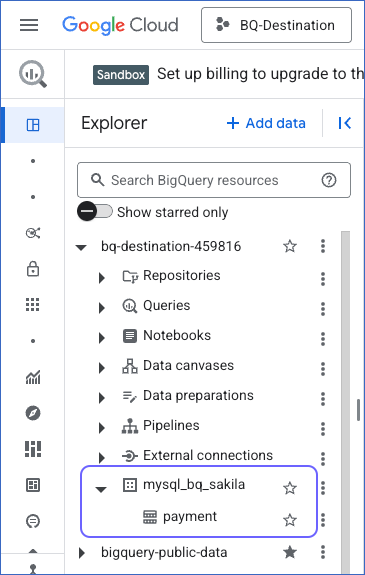365x575 pixels.
Task: Open more actions for Data canvases
Action: (323, 369)
